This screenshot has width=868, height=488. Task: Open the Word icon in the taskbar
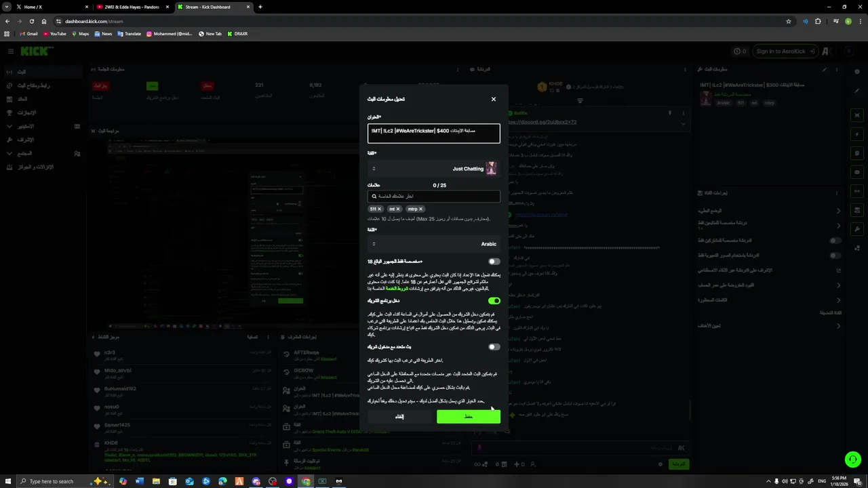(140, 481)
